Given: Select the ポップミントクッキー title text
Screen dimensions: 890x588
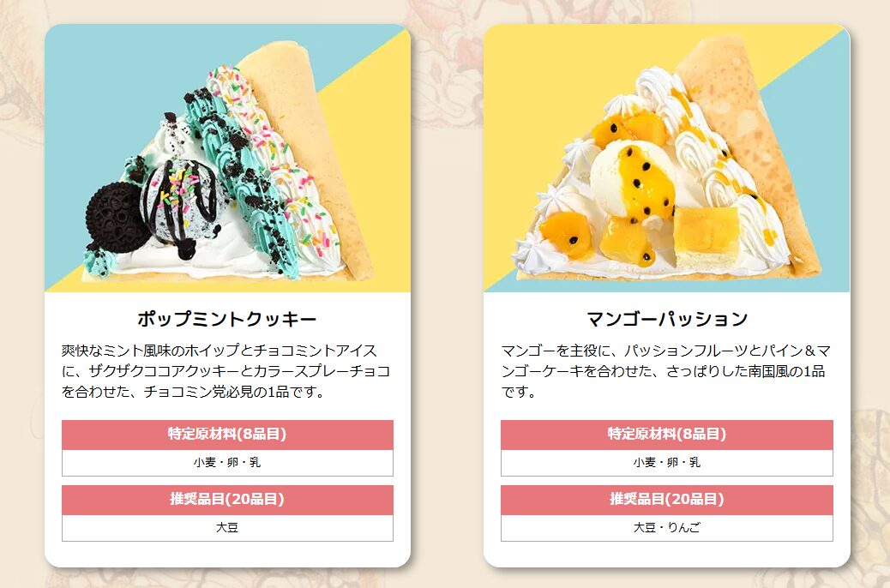Looking at the screenshot, I should [227, 319].
